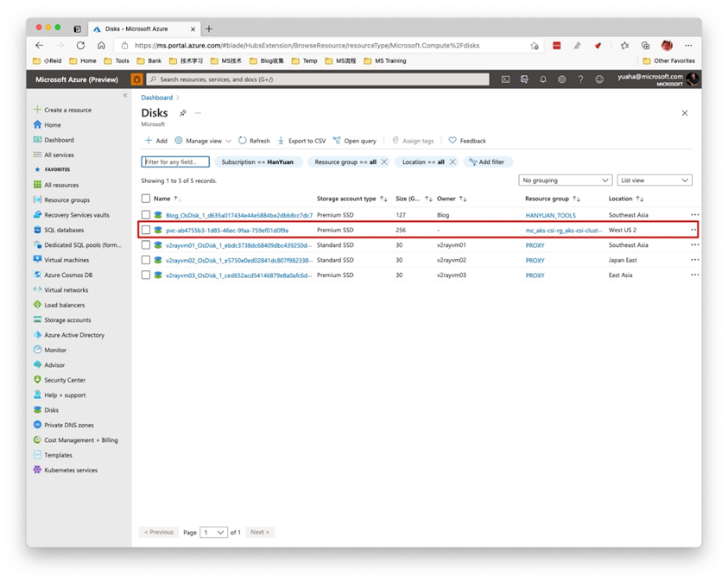
Task: Open help question mark icon
Action: tap(580, 79)
